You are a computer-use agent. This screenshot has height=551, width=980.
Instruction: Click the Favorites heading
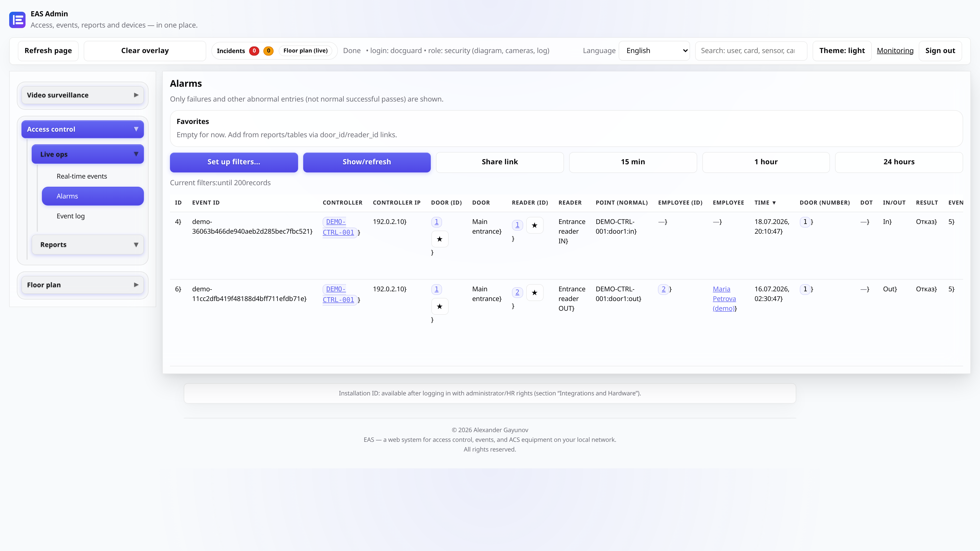(193, 121)
